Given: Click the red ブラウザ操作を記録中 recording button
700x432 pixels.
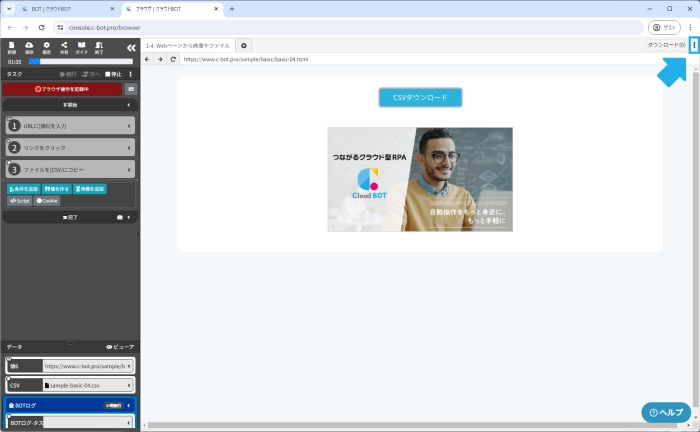Looking at the screenshot, I should click(62, 89).
